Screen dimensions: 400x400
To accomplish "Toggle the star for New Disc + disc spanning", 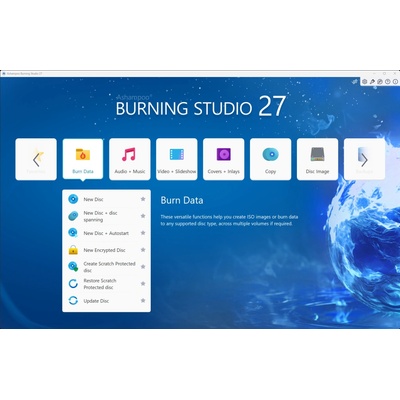I will click(143, 216).
